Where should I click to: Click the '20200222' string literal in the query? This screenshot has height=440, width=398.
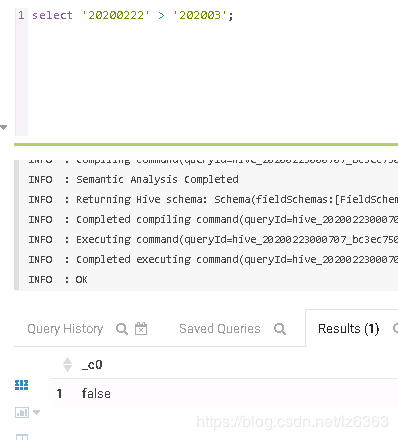click(116, 15)
